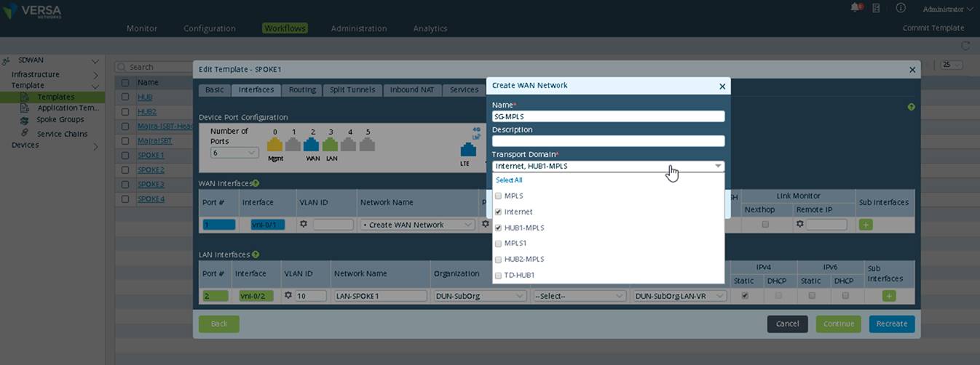Open help icon next to LAN Interfaces
This screenshot has width=980, height=365.
click(x=256, y=254)
